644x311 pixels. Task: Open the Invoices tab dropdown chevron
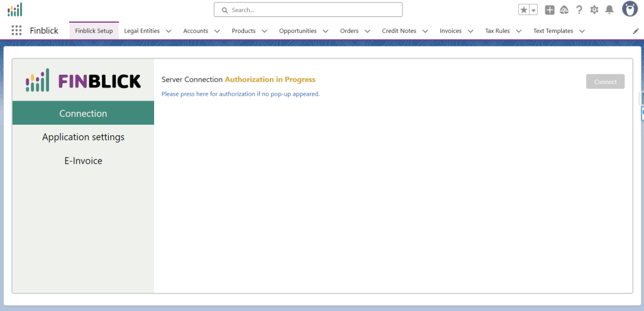click(470, 31)
